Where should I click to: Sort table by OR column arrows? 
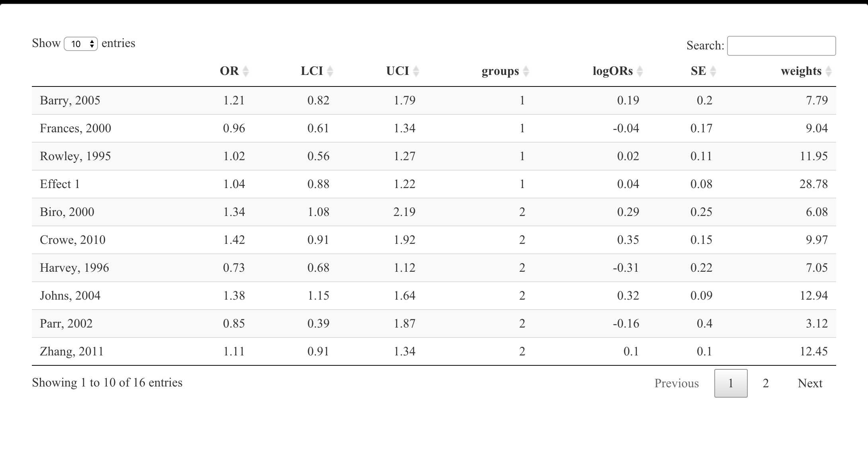tap(246, 71)
